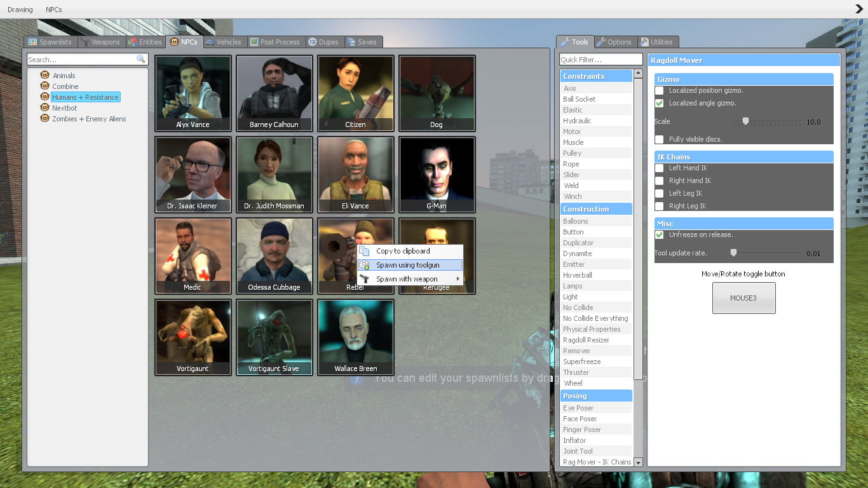Select the Dog NPC icon
868x488 pixels.
(x=437, y=93)
